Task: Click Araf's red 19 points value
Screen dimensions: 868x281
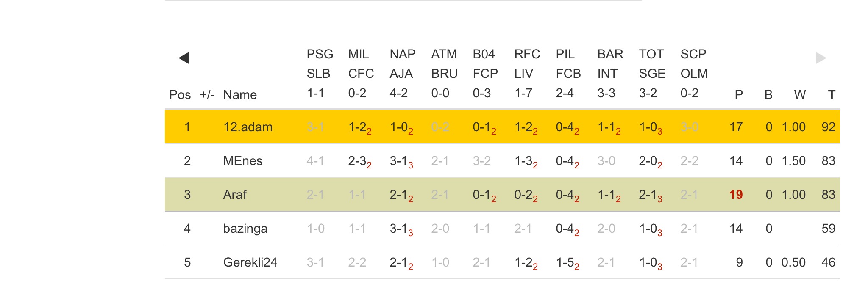Action: point(736,195)
